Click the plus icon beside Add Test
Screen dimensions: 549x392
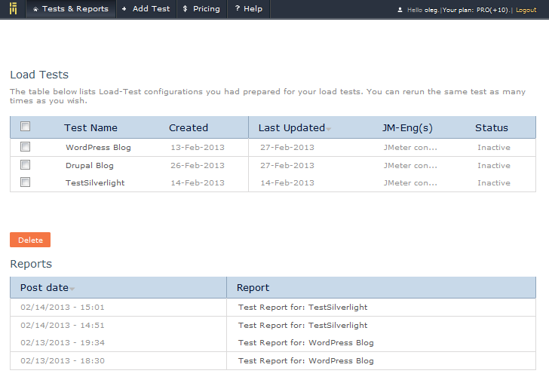(124, 9)
